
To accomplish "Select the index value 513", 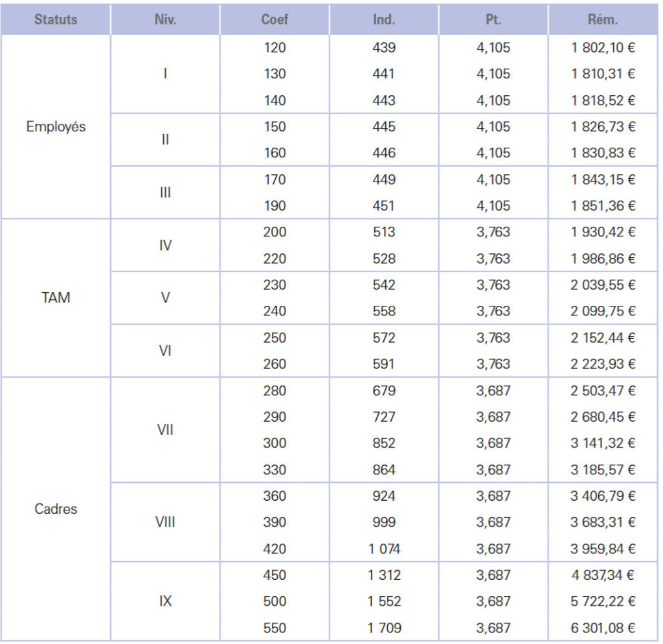I will click(384, 233).
